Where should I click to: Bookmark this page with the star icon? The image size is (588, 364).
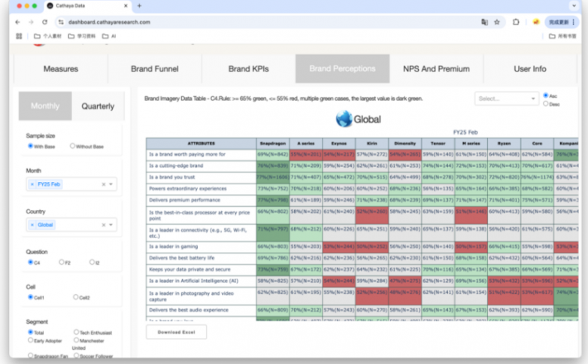click(x=497, y=23)
